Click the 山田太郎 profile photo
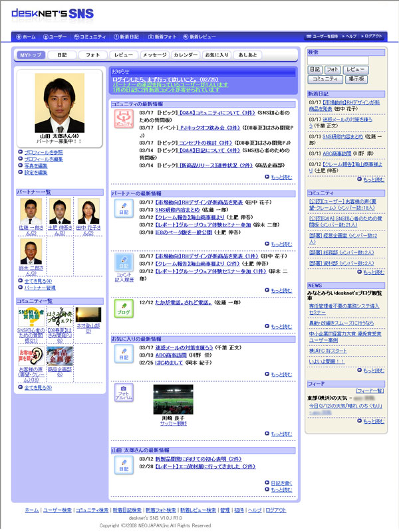Image resolution: width=399 pixels, height=532 pixels. click(x=59, y=103)
